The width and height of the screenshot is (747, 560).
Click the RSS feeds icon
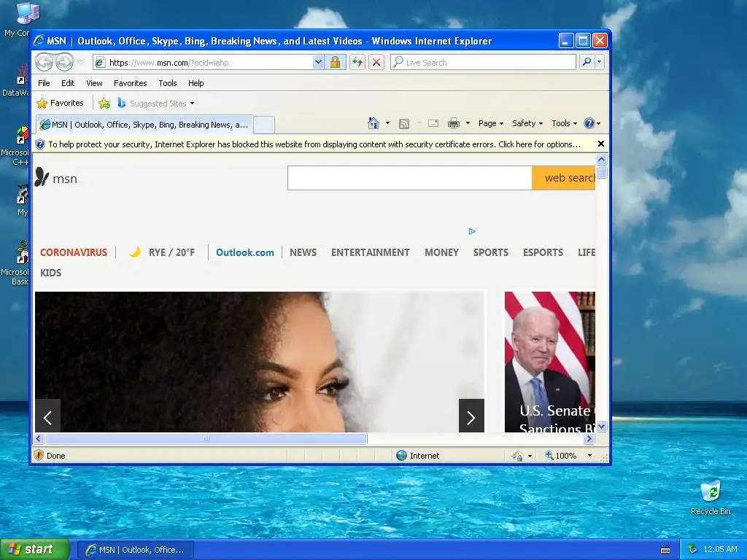[x=404, y=124]
